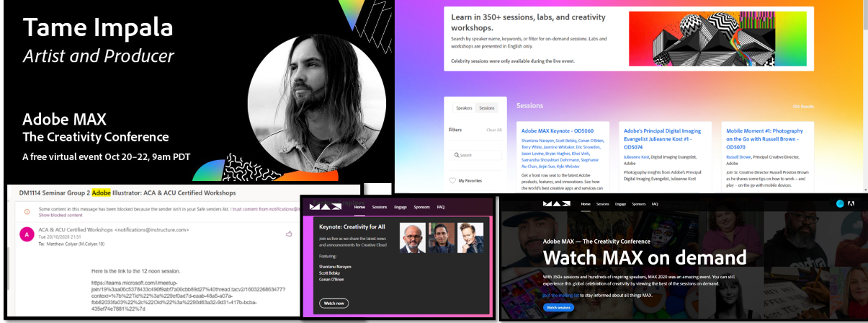Switch to the Sessions tab in the sessions filter
This screenshot has width=868, height=323.
(487, 108)
